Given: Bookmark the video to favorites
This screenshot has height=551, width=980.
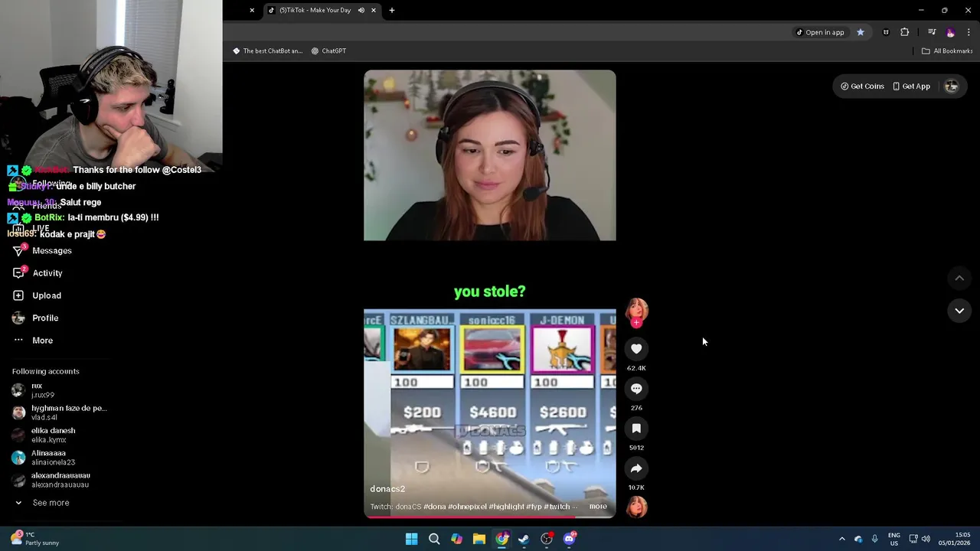Looking at the screenshot, I should click(636, 429).
